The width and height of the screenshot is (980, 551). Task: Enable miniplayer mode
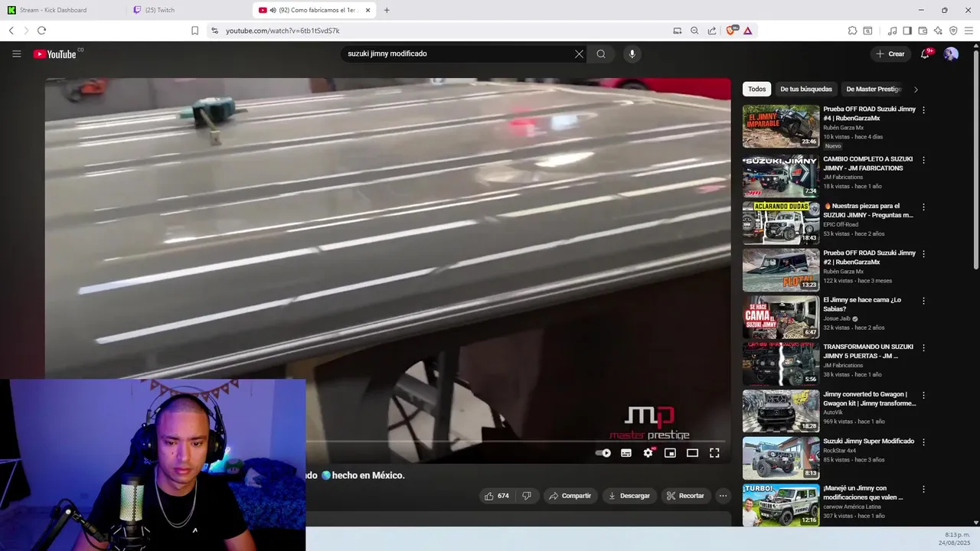point(670,453)
